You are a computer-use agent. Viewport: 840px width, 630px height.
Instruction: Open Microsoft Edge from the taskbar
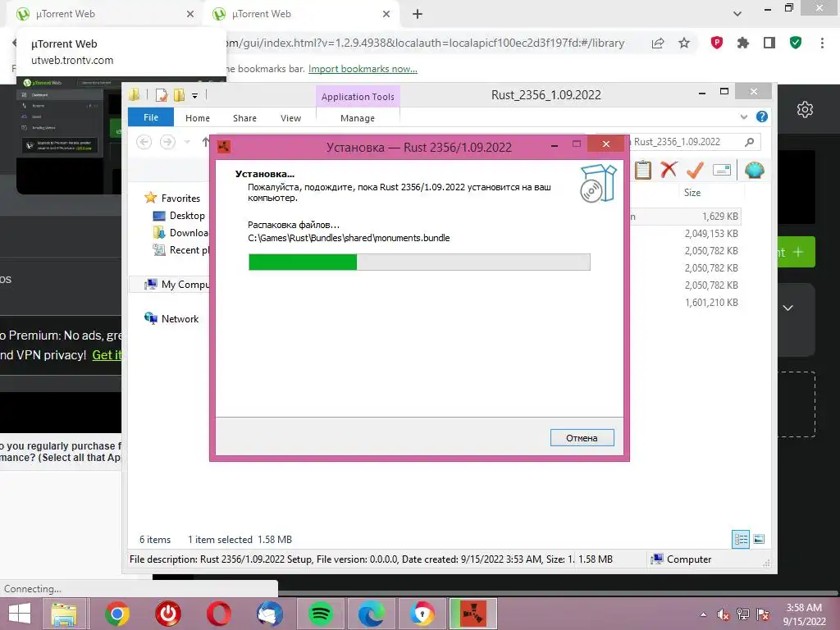(372, 614)
